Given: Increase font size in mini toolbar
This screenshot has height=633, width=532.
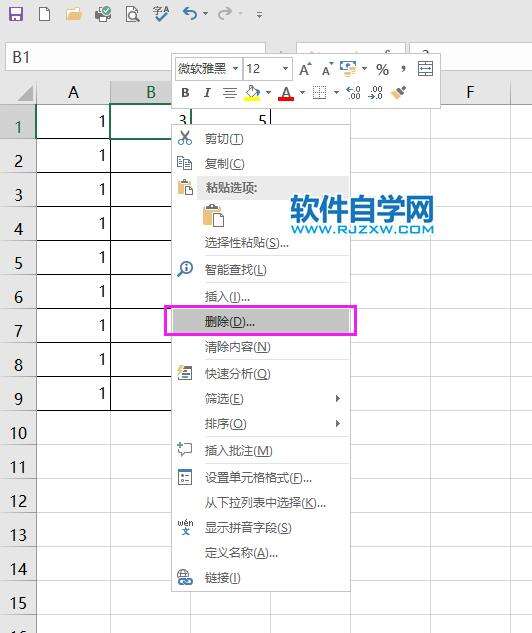Looking at the screenshot, I should 305,69.
